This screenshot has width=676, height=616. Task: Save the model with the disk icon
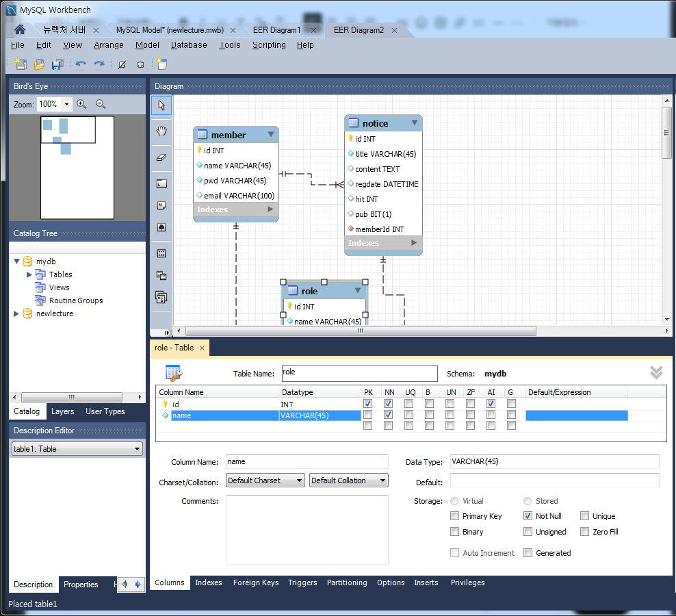pyautogui.click(x=57, y=64)
